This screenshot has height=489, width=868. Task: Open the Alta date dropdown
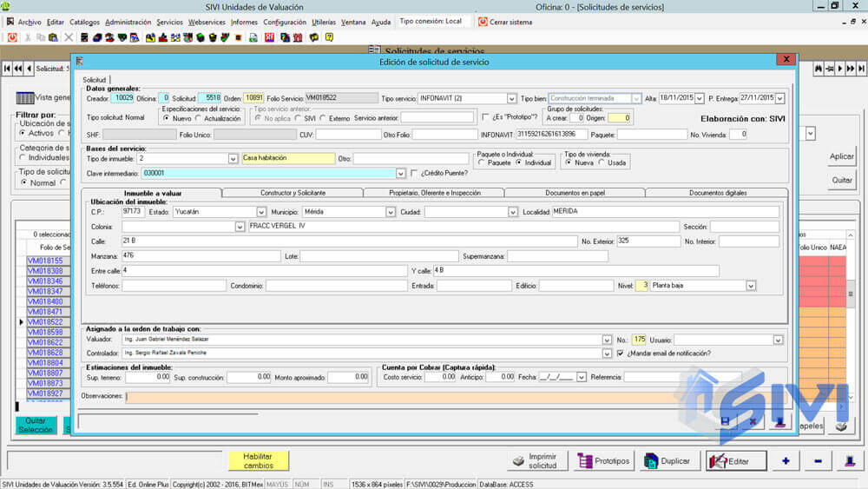[x=699, y=98]
